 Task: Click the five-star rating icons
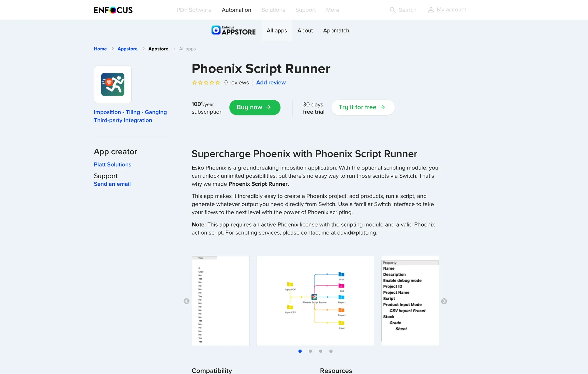click(x=206, y=83)
